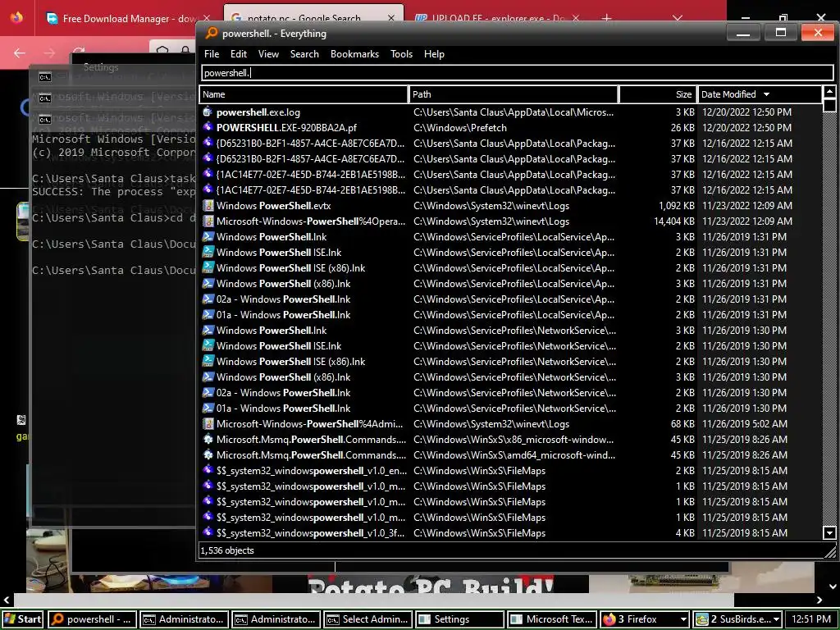Select the powershell.exe.log file name
The image size is (840, 630).
point(258,112)
